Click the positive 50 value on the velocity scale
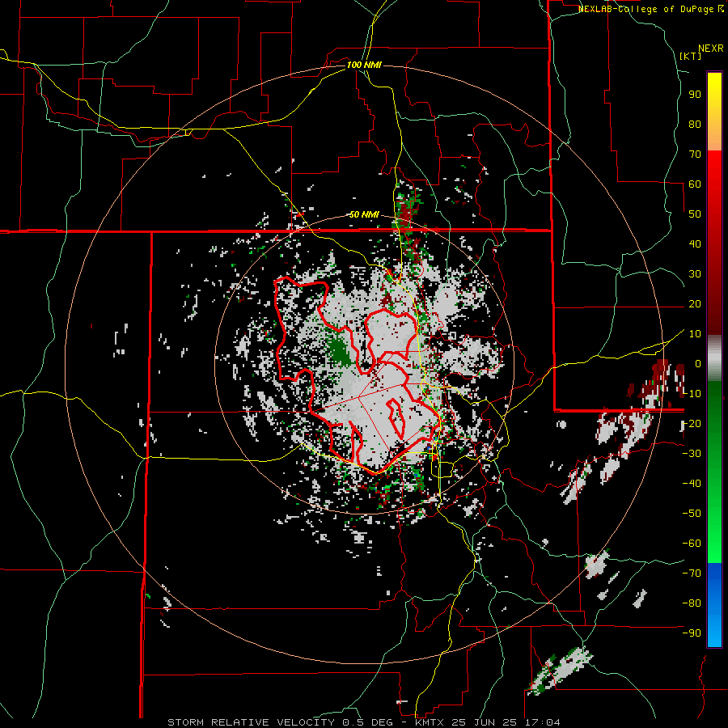The image size is (728, 728). 695,214
